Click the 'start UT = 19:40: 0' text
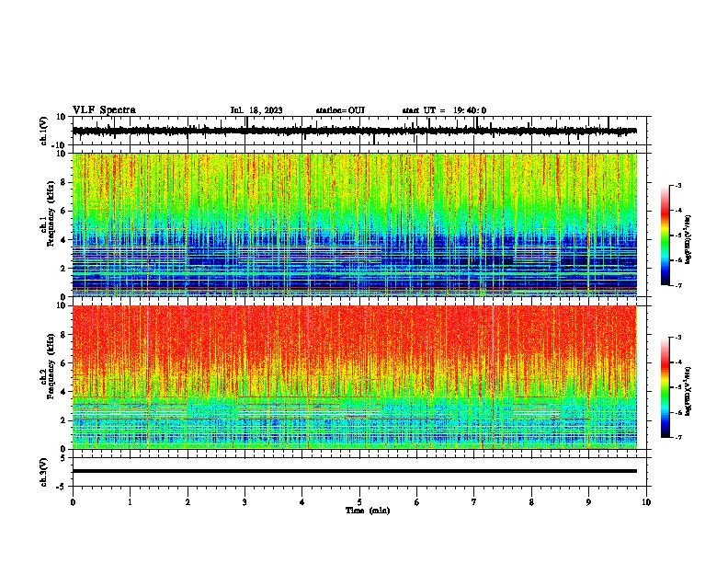This screenshot has width=728, height=563. [444, 110]
